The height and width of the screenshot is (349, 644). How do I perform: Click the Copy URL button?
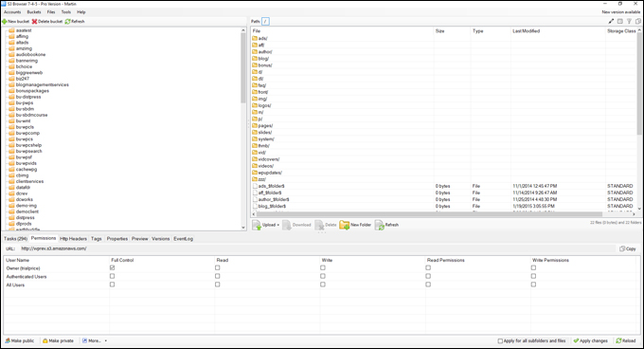pos(628,248)
